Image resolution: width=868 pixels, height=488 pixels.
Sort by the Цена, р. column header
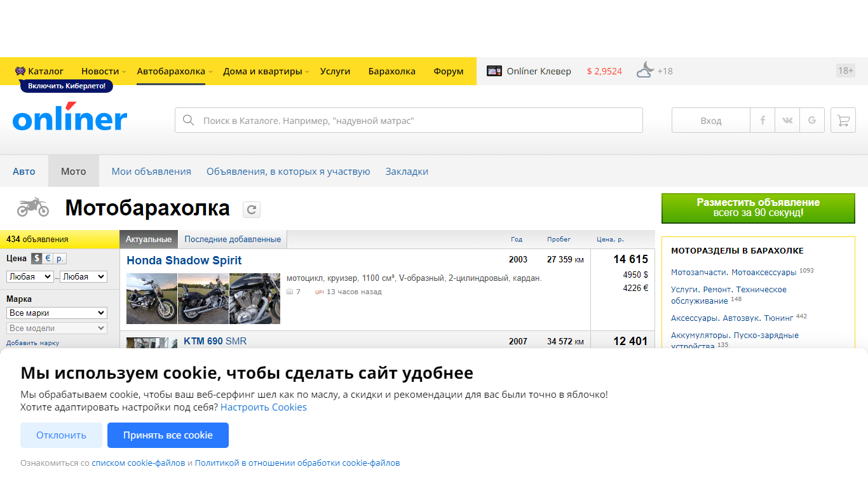click(610, 240)
